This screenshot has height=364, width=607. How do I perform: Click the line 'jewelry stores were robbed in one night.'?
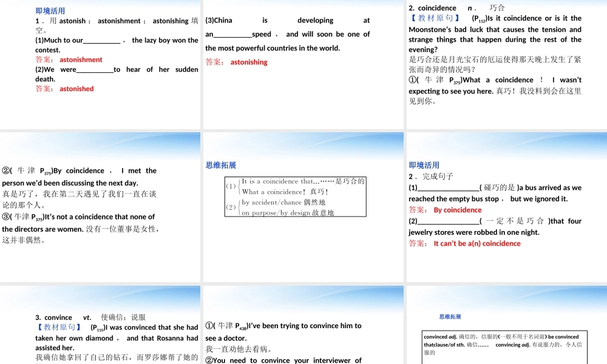(x=474, y=232)
